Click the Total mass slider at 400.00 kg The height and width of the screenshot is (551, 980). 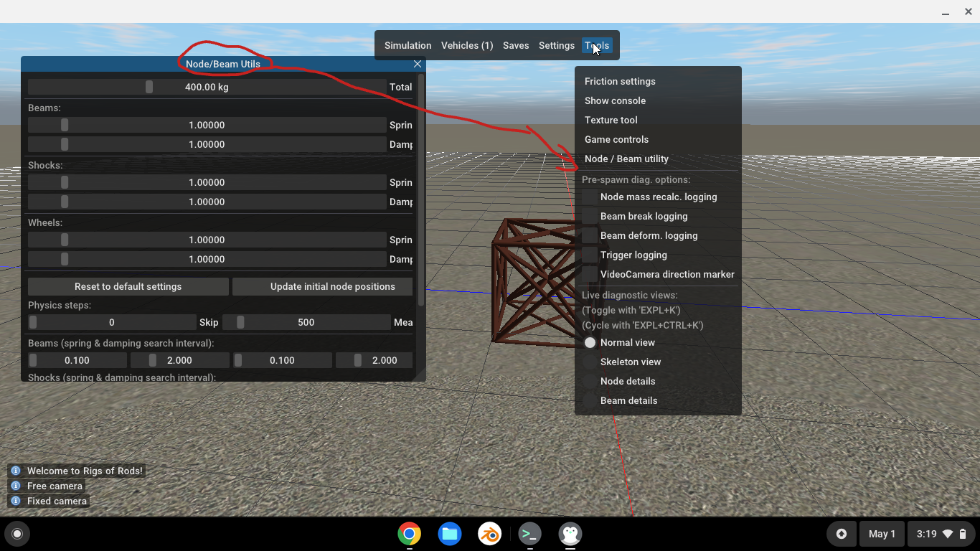click(207, 87)
